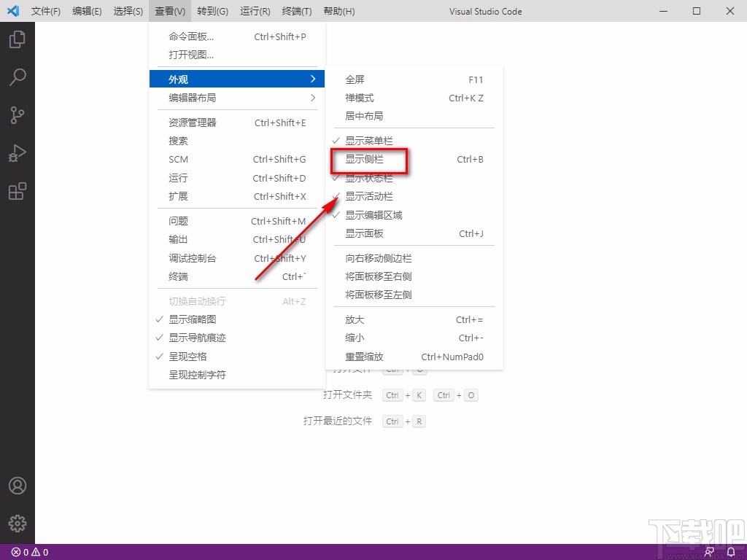Close the 查看(V) menu
Screen dimensions: 747x560
click(x=170, y=11)
